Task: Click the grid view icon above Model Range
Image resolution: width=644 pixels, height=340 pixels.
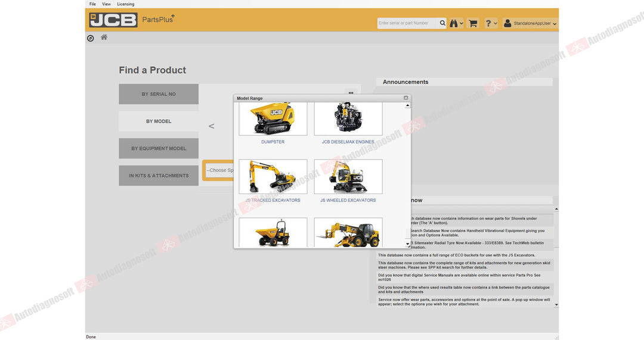Action: pos(351,93)
